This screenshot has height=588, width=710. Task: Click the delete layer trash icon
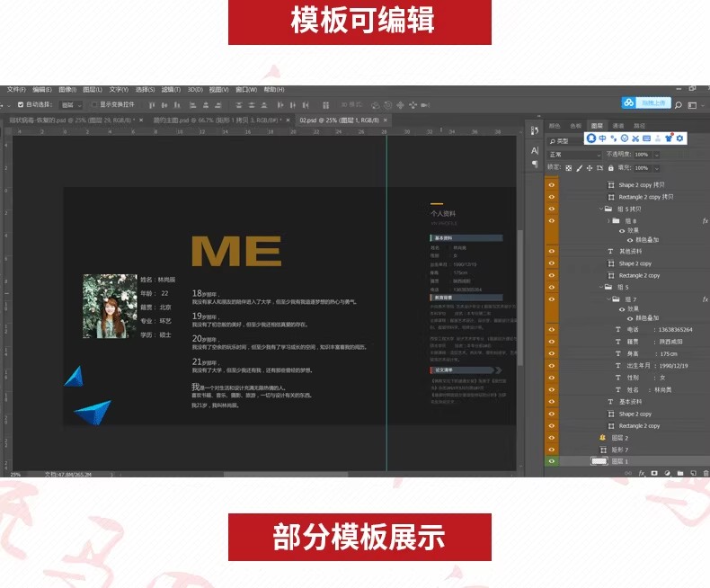706,473
